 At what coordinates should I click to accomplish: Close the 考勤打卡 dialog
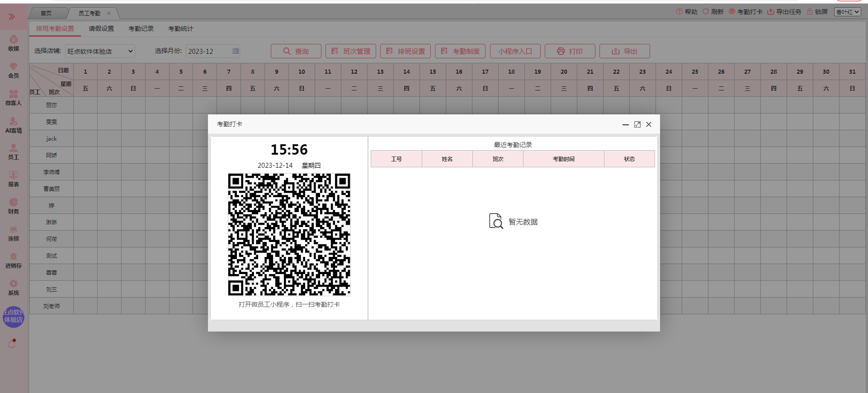point(649,124)
